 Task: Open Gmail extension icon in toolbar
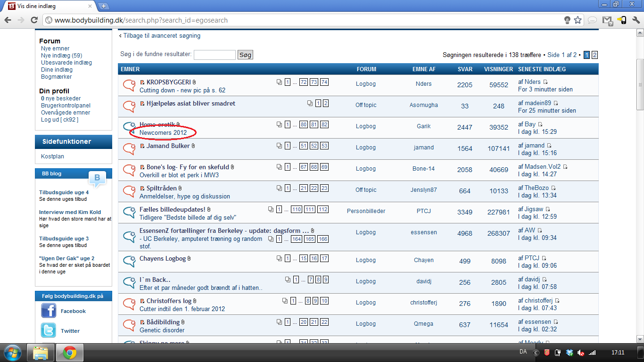607,20
